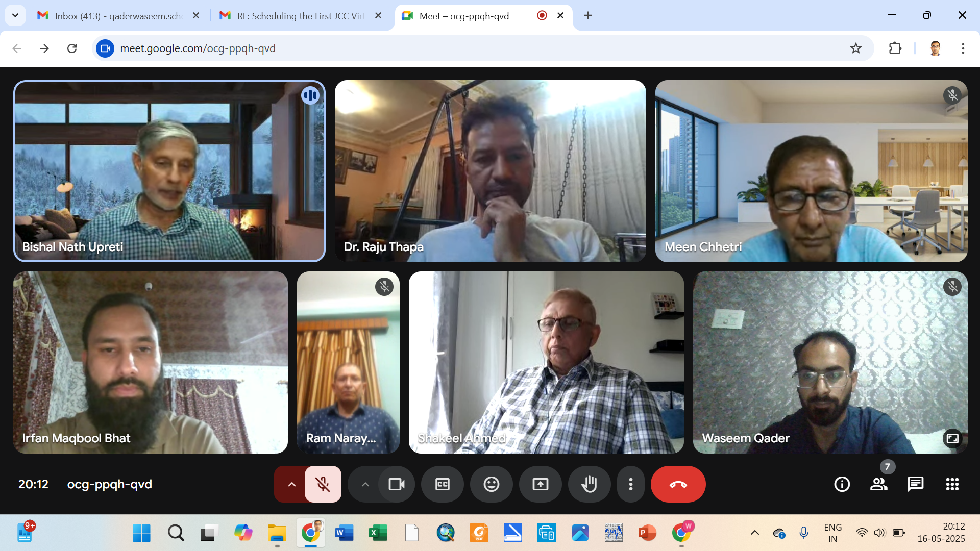Open Windows Start menu
Screen dimensions: 980x551
pyautogui.click(x=141, y=533)
